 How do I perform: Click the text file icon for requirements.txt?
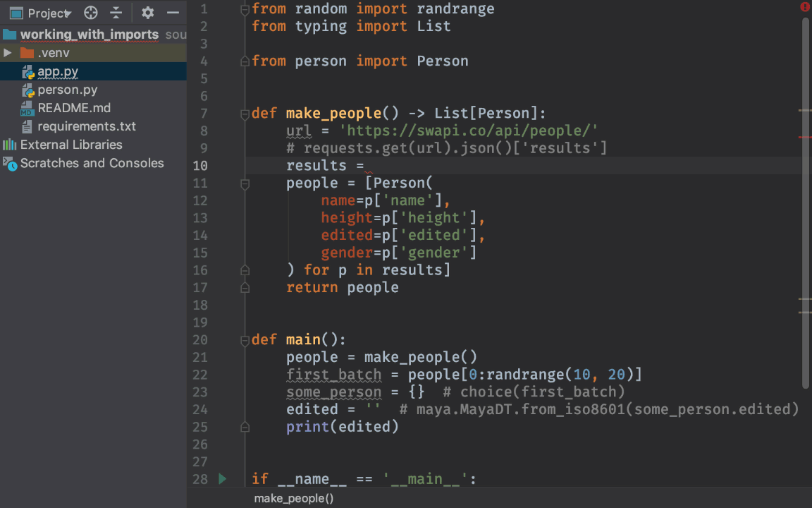coord(27,126)
